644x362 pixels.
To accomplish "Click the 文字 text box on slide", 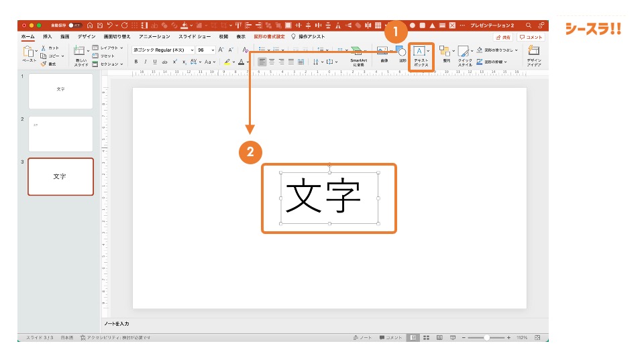I will (329, 198).
